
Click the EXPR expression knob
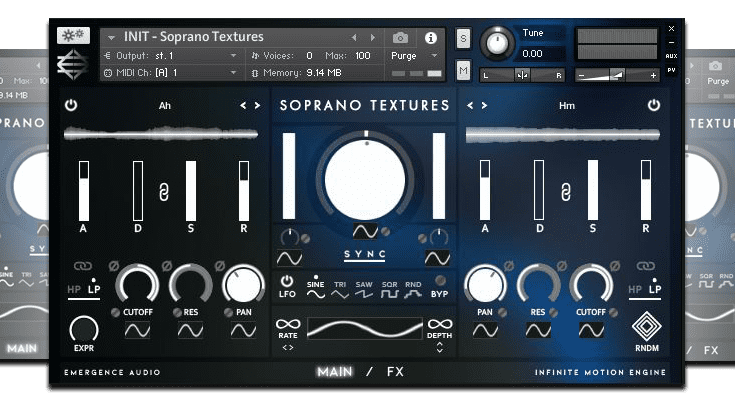pos(85,328)
